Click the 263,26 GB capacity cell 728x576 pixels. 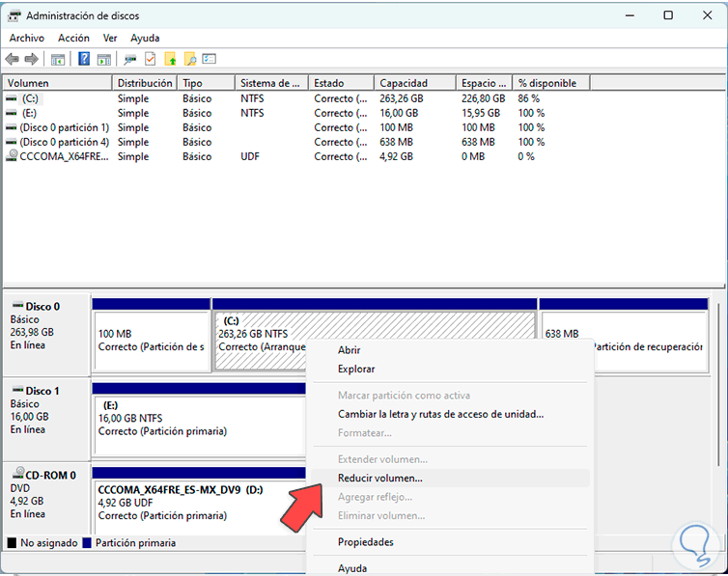click(x=401, y=98)
